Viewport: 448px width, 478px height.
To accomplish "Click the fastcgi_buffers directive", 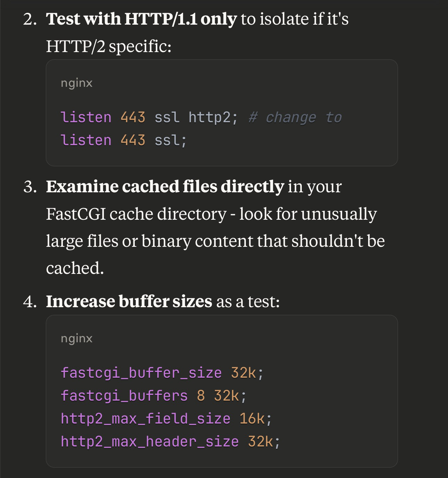I will [124, 396].
